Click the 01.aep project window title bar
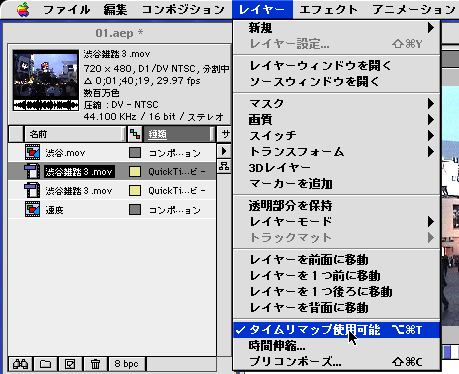The height and width of the screenshot is (374, 459). pyautogui.click(x=118, y=33)
